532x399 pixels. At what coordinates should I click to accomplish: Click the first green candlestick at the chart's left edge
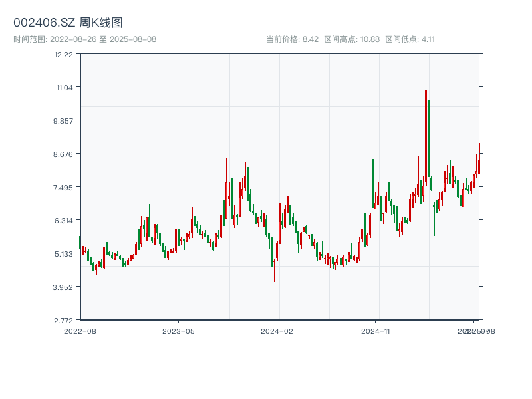[80, 243]
